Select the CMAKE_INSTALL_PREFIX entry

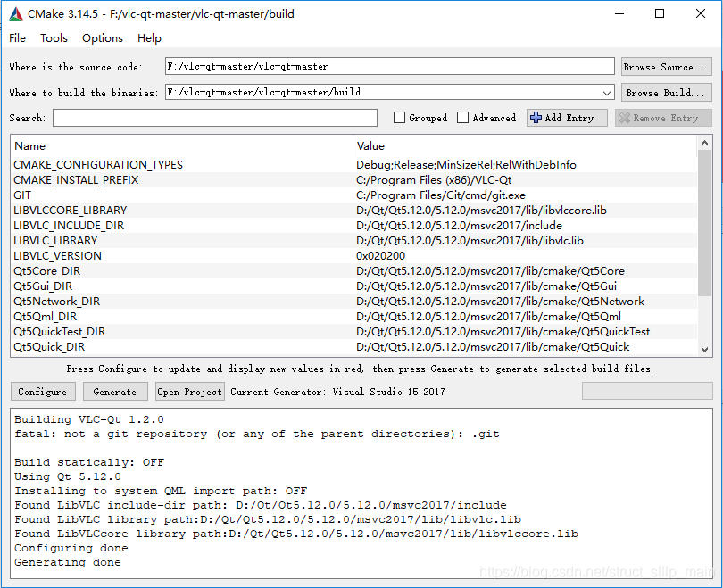76,180
